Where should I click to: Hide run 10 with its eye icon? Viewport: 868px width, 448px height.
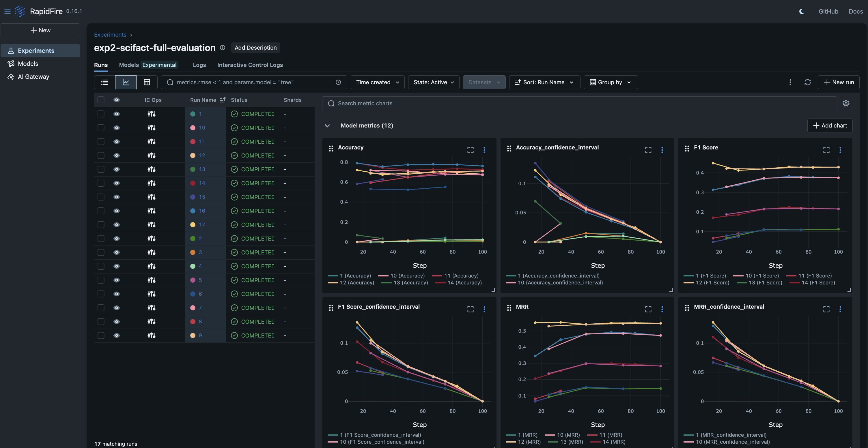point(117,128)
